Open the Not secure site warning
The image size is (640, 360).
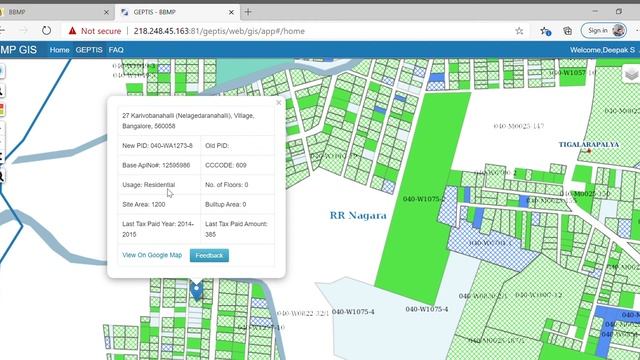point(95,31)
